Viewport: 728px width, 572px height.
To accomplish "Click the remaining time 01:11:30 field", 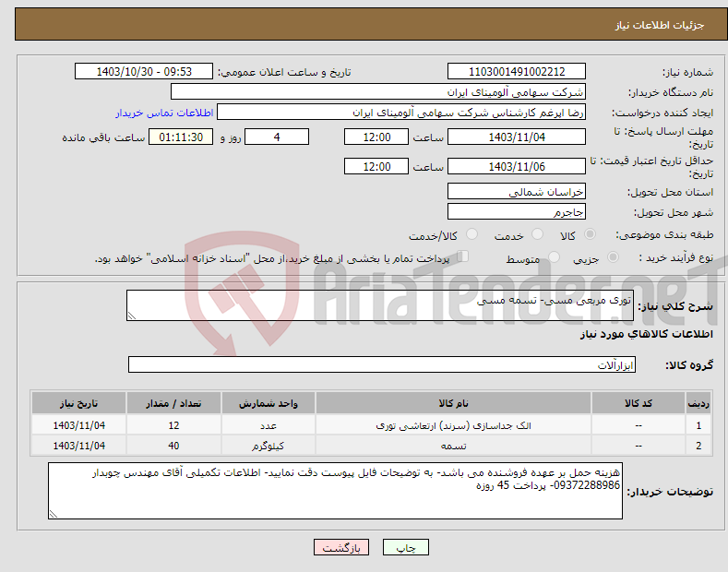I will [181, 137].
